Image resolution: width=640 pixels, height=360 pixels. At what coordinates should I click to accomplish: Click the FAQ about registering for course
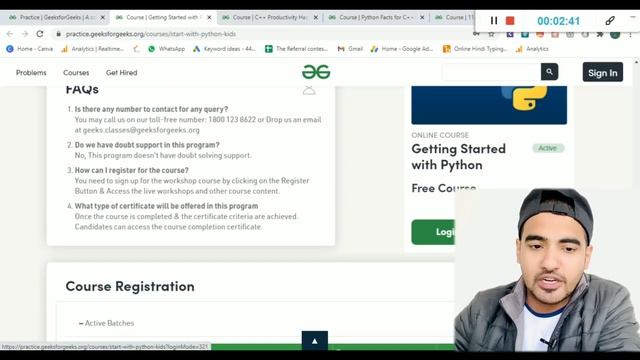[x=131, y=170]
